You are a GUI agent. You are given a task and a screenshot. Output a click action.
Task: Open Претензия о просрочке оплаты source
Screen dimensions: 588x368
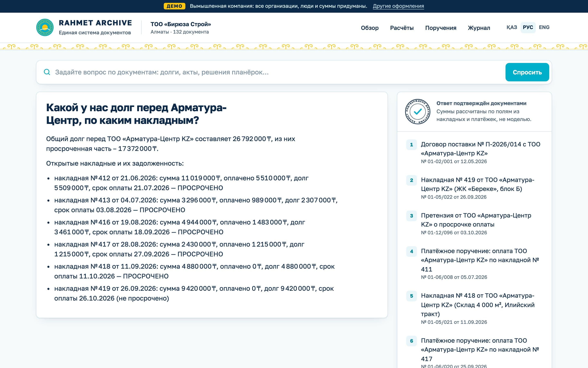tap(476, 220)
